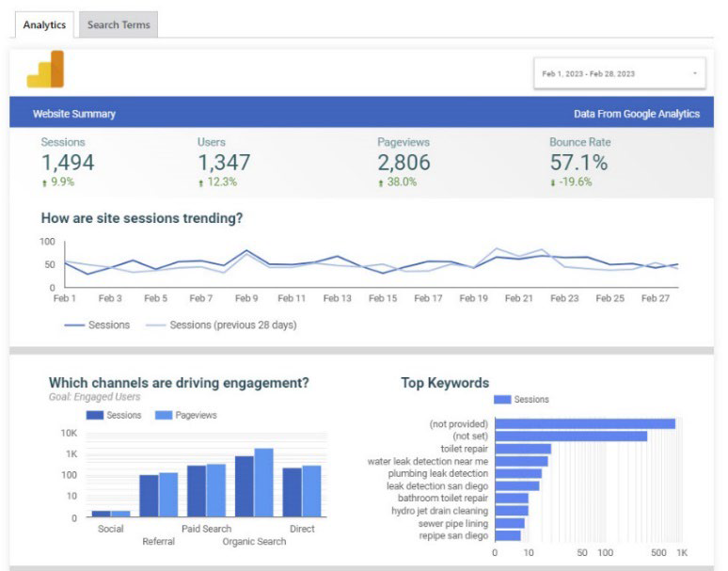Click the bathroom toilet repair keyword label
Viewport: 728px width, 571px height.
click(x=443, y=499)
